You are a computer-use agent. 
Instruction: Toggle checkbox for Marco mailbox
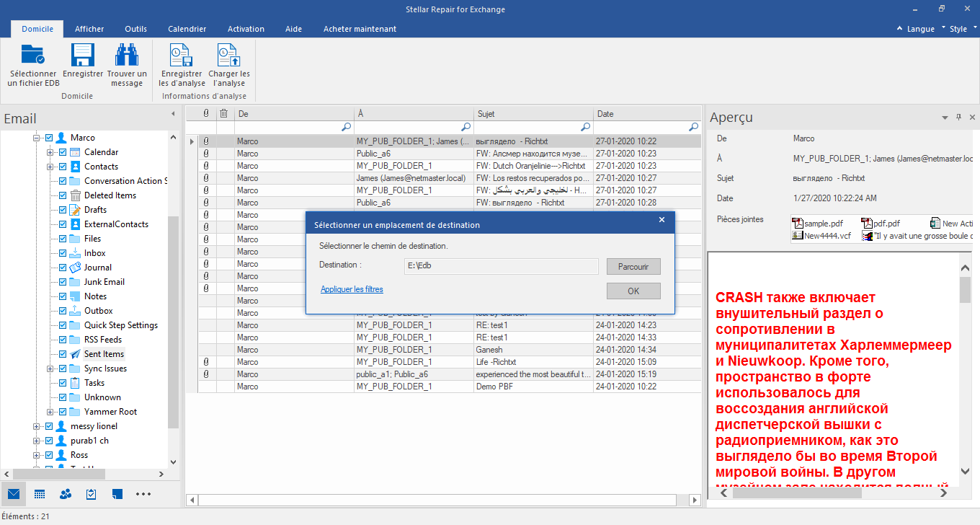tap(49, 138)
